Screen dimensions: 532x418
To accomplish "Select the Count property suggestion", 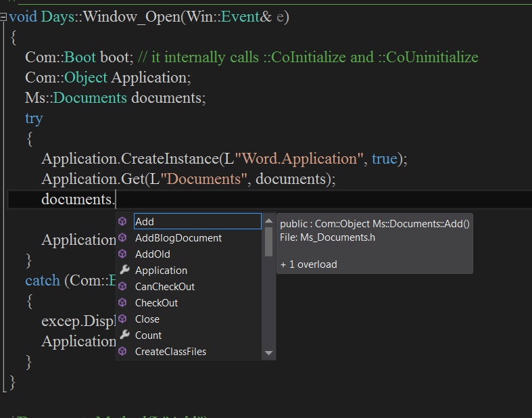I will [x=148, y=335].
